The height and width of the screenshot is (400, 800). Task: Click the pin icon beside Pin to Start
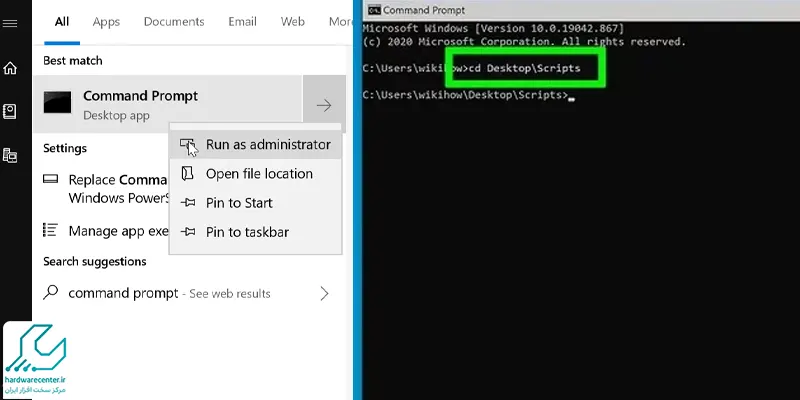tap(188, 203)
